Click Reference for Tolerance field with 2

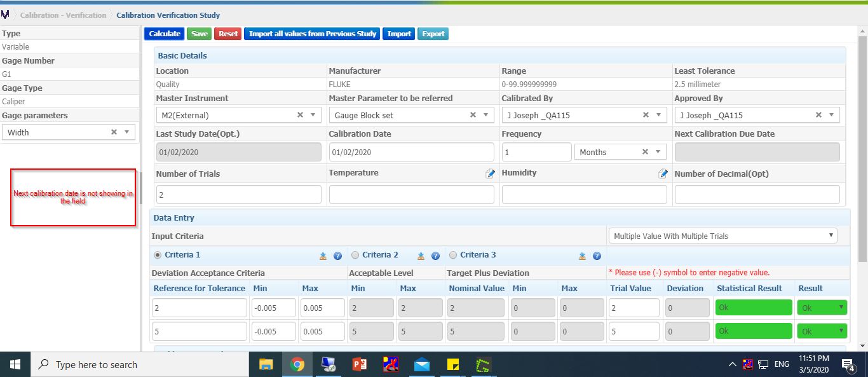(200, 308)
